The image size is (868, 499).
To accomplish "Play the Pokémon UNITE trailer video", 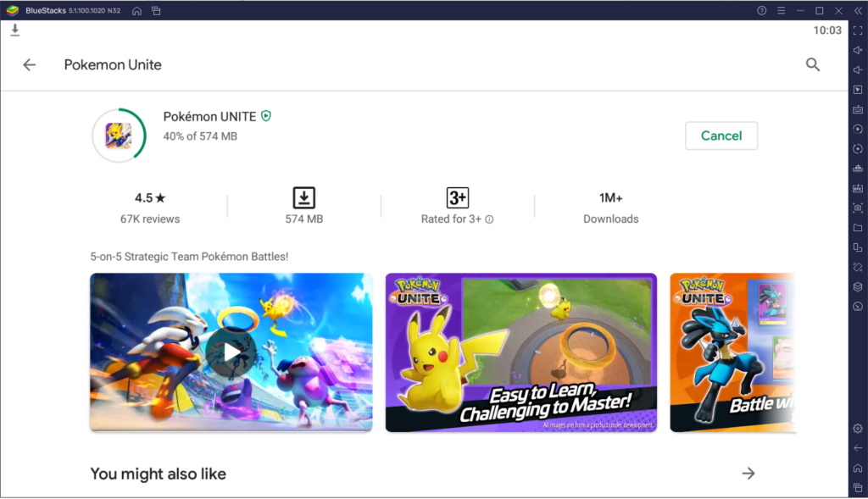I will pyautogui.click(x=231, y=352).
